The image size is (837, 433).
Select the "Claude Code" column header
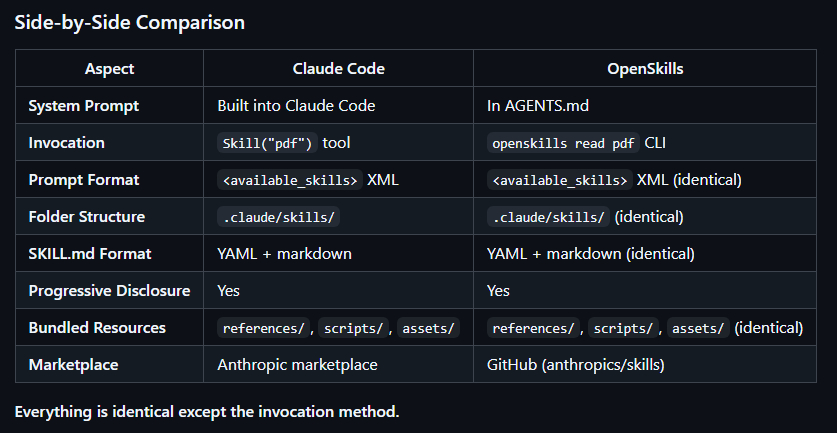point(338,68)
